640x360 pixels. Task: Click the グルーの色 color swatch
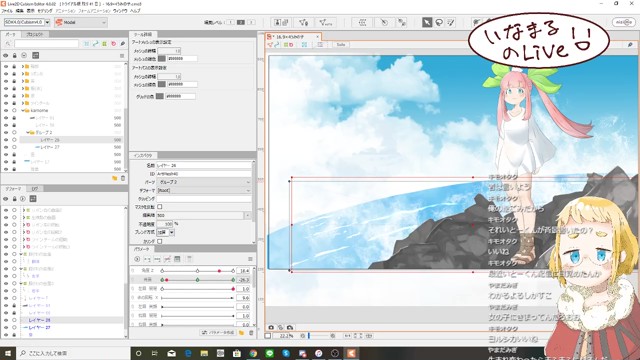coord(160,96)
